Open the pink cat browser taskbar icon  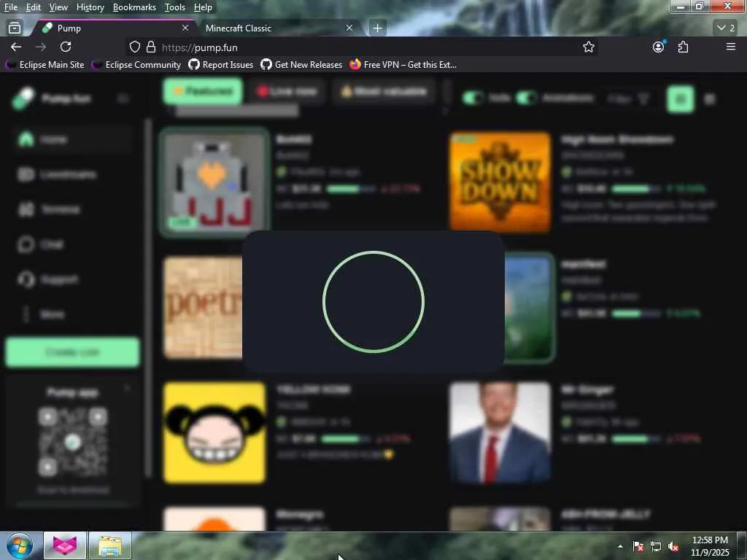65,545
